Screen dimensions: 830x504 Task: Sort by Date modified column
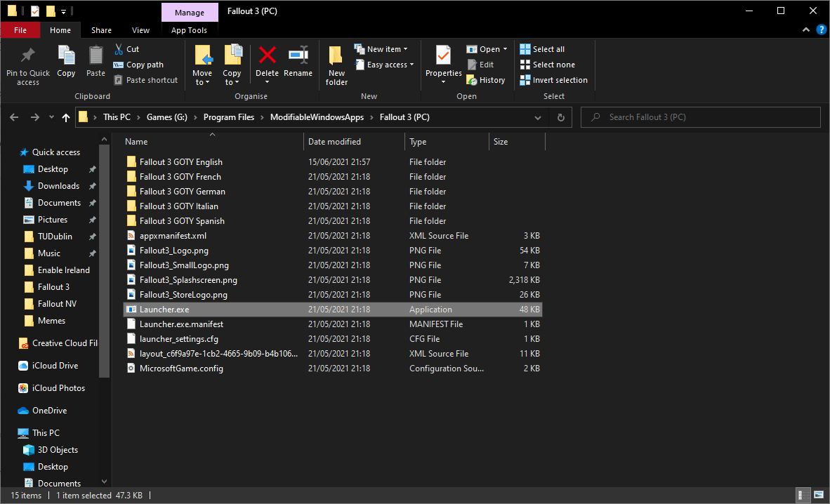[354, 142]
